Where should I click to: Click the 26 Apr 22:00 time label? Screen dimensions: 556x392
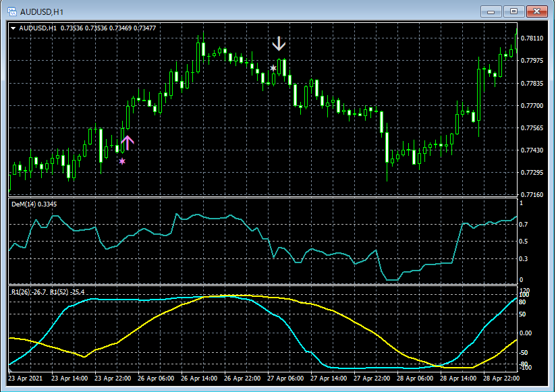[242, 379]
